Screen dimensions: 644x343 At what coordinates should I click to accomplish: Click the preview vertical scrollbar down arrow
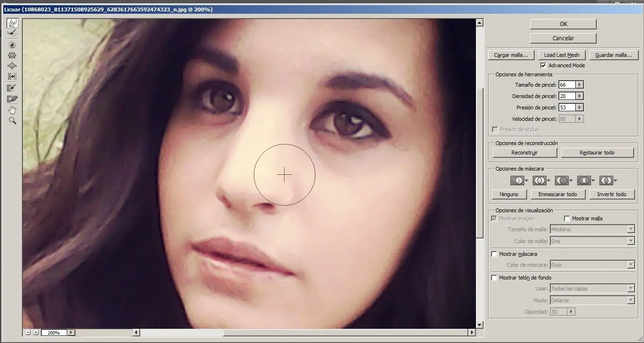point(480,325)
